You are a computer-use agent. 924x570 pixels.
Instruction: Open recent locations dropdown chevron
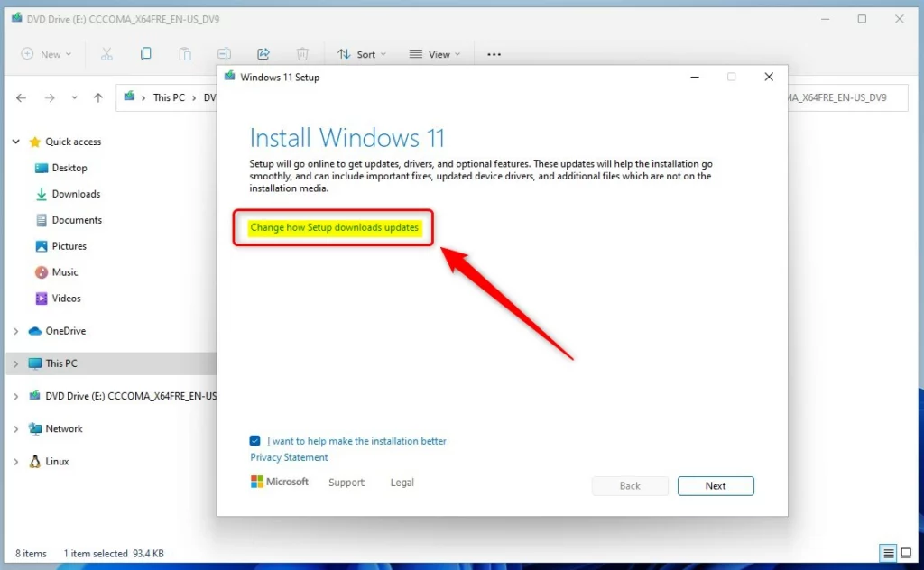[74, 97]
